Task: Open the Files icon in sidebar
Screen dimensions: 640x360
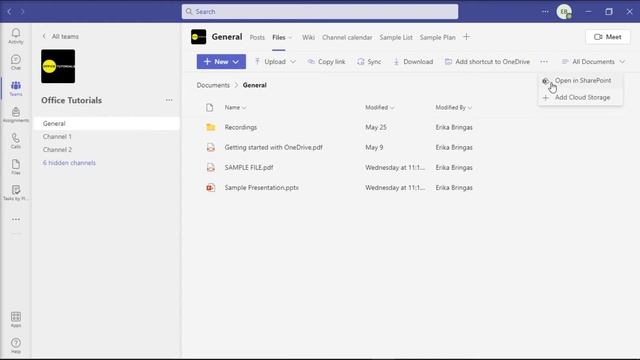Action: pos(16,164)
